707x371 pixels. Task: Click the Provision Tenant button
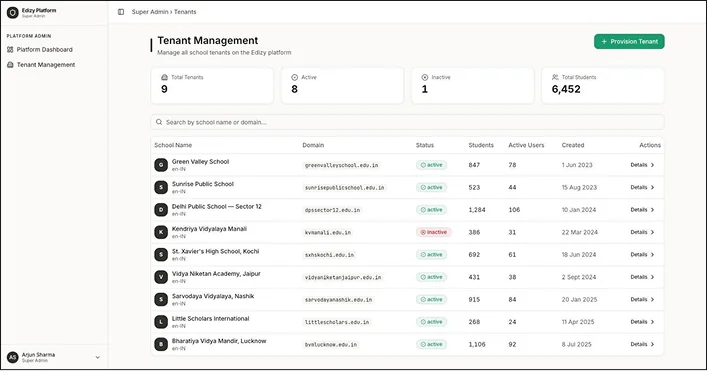click(629, 41)
